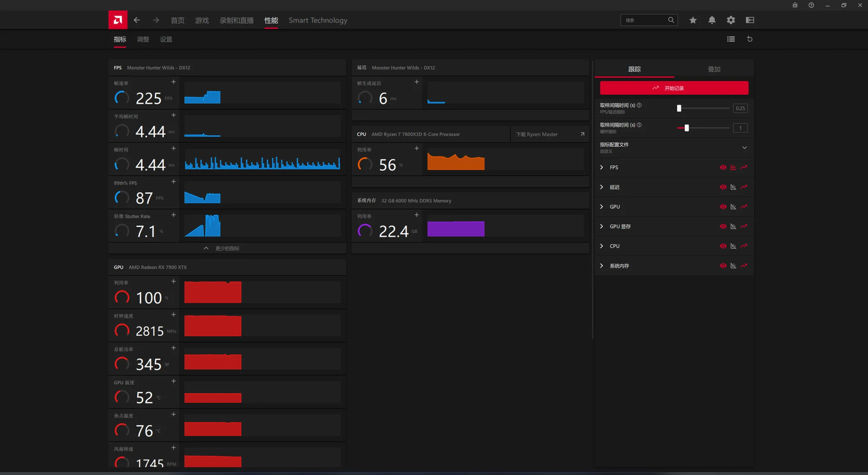Click 下载 Ryzen Master link
Viewport: 868px width, 475px height.
tap(550, 134)
